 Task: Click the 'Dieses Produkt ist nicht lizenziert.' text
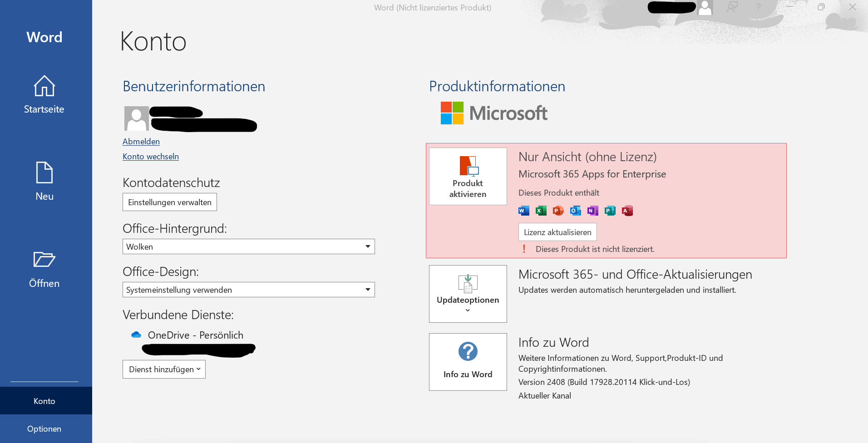(x=595, y=249)
